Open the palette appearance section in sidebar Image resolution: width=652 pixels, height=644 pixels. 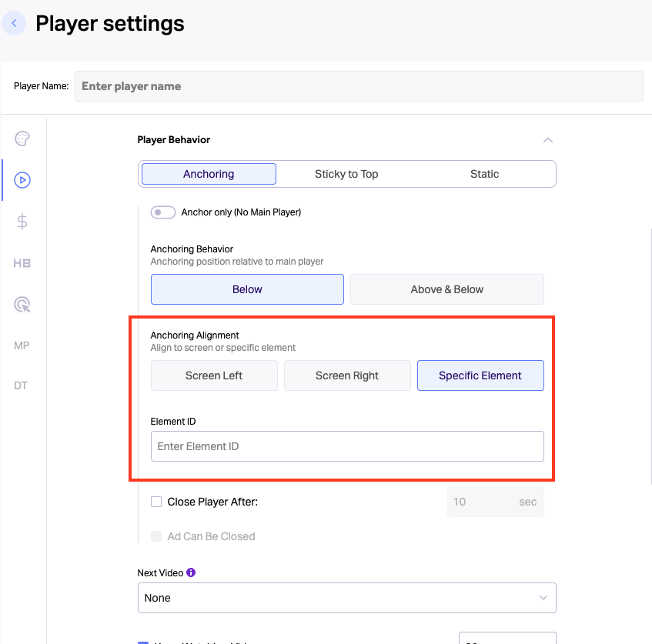(x=22, y=138)
